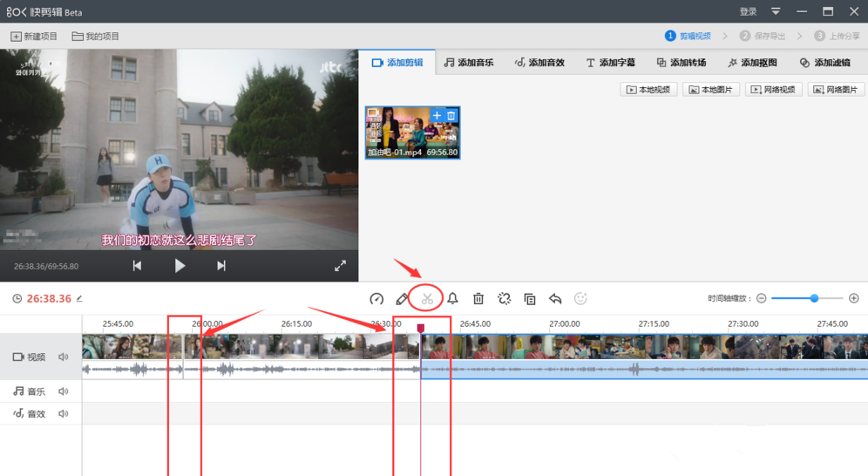Go to step 保存导出
The width and height of the screenshot is (868, 476).
[763, 36]
